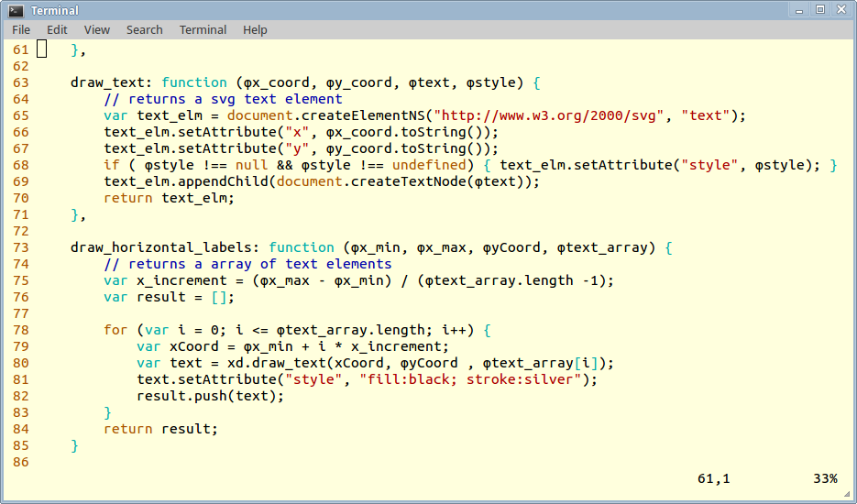857x504 pixels.
Task: Click the '"y"' string on line 67
Action: pyautogui.click(x=297, y=149)
